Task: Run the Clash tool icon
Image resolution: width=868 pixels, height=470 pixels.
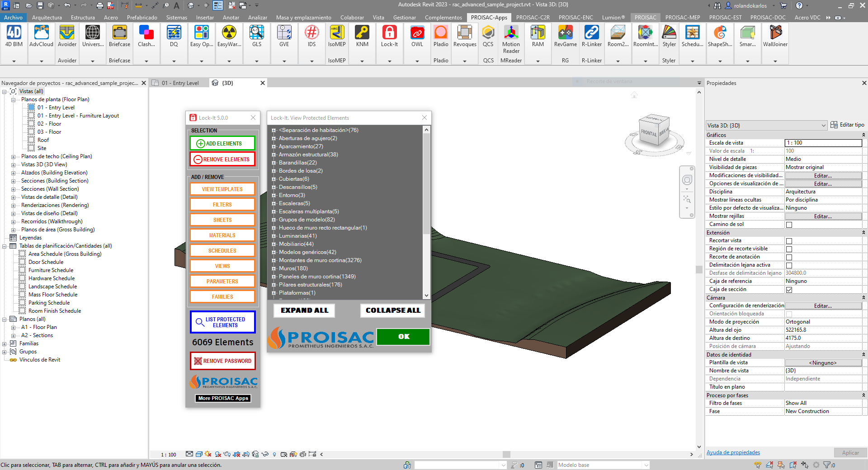Action: (x=146, y=36)
